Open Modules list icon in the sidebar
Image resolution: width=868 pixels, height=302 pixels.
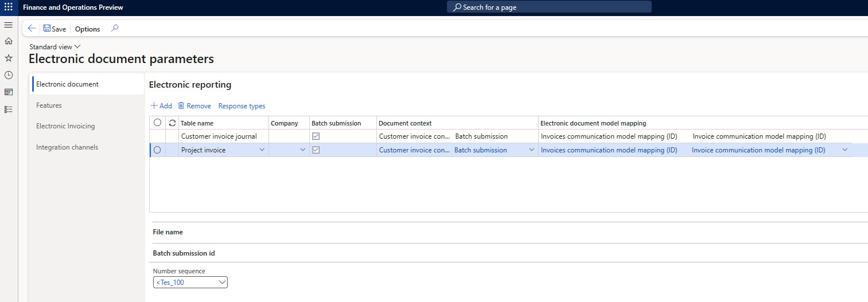pyautogui.click(x=9, y=109)
